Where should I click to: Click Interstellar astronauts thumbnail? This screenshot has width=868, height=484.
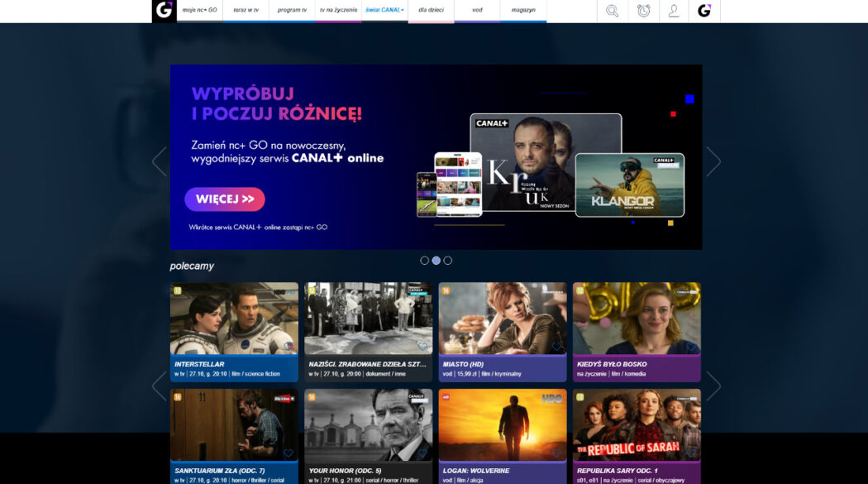click(x=234, y=319)
